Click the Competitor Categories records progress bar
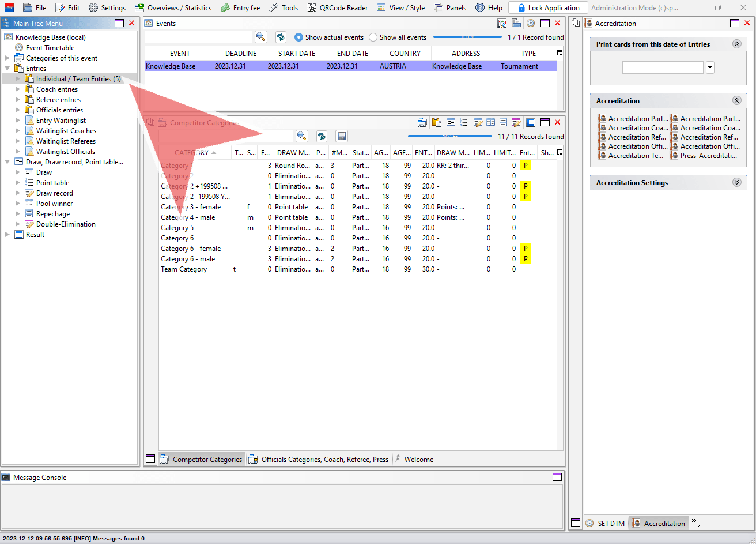Screen dimensions: 756x545 click(x=449, y=137)
